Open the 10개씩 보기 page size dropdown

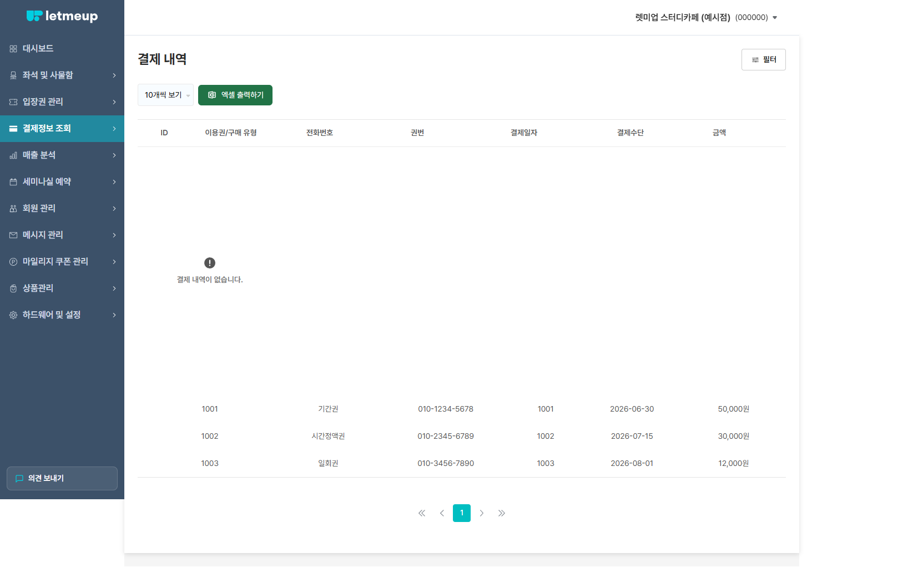pyautogui.click(x=165, y=95)
